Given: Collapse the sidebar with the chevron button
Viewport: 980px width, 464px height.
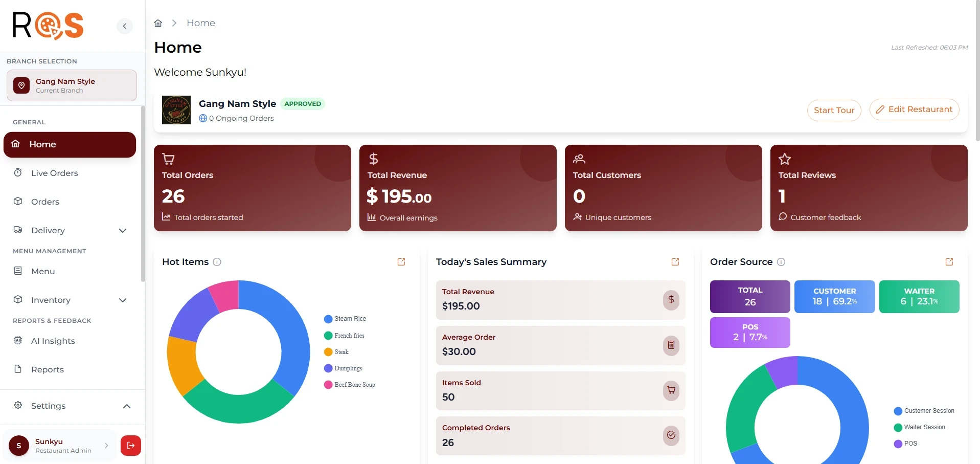Looking at the screenshot, I should 125,26.
